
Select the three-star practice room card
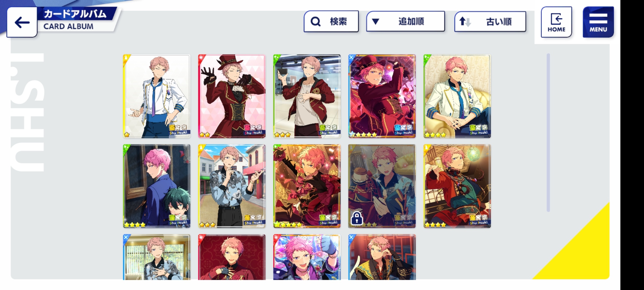[307, 96]
